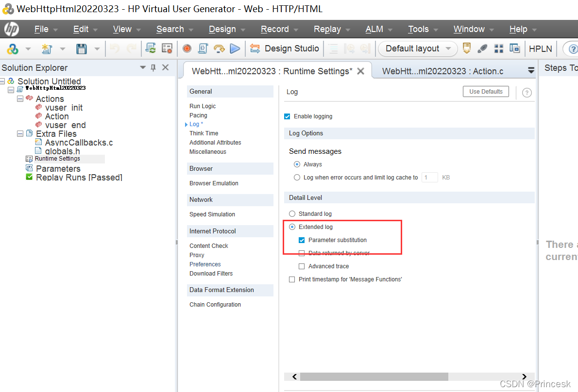The image size is (578, 392).
Task: Open Design Studio from the toolbar
Action: [x=284, y=48]
